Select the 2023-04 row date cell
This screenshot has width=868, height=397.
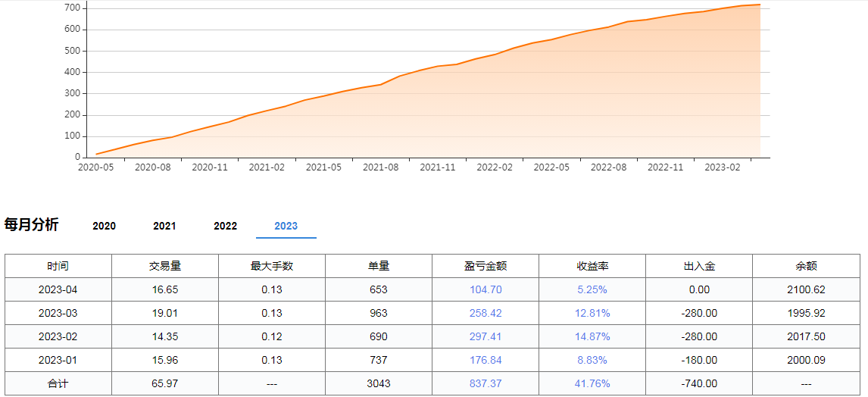58,289
